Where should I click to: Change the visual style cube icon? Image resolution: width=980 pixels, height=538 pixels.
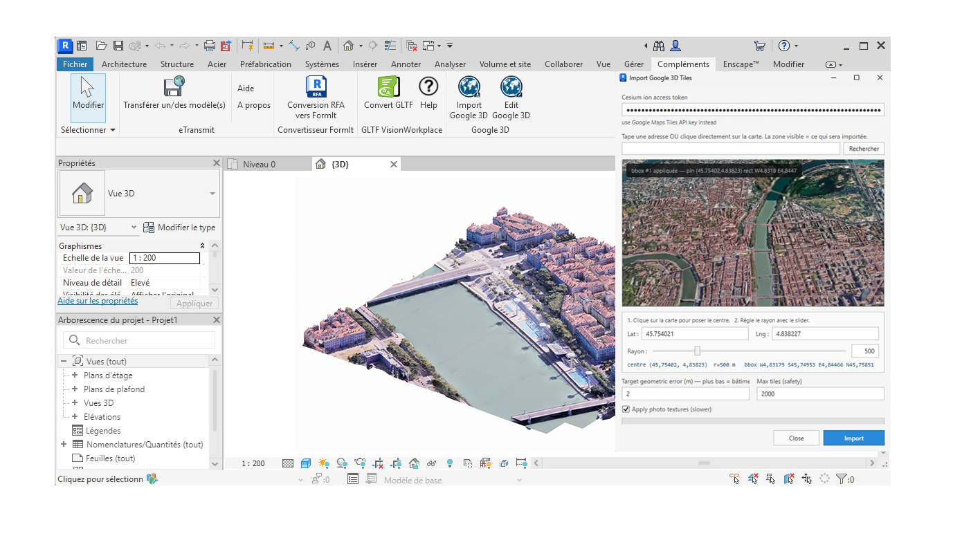[x=306, y=463]
